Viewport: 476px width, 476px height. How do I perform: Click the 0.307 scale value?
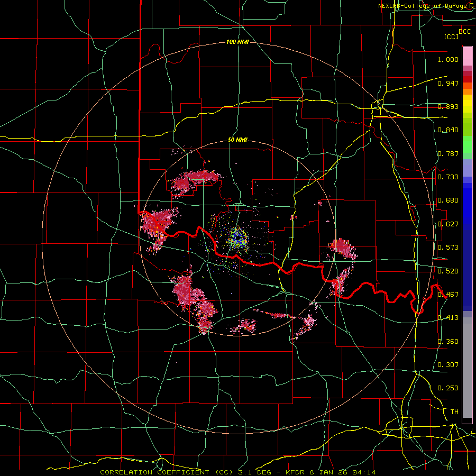[448, 364]
